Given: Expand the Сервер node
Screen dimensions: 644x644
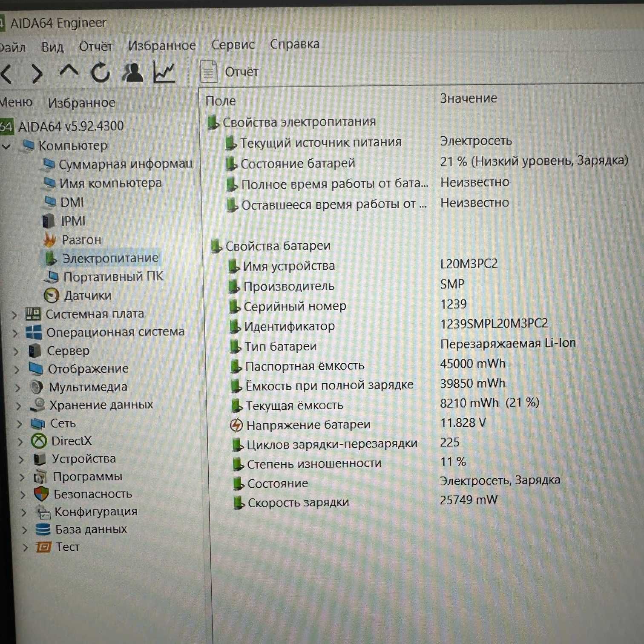Looking at the screenshot, I should coord(16,351).
